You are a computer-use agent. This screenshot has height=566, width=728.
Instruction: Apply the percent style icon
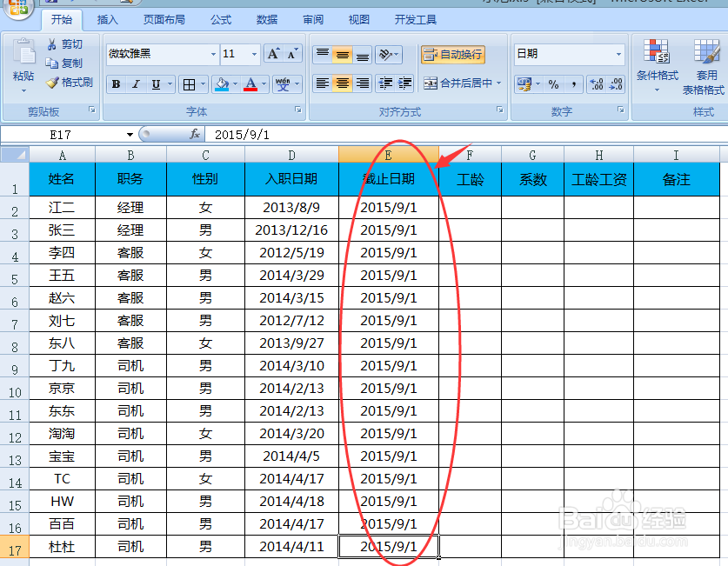click(552, 83)
